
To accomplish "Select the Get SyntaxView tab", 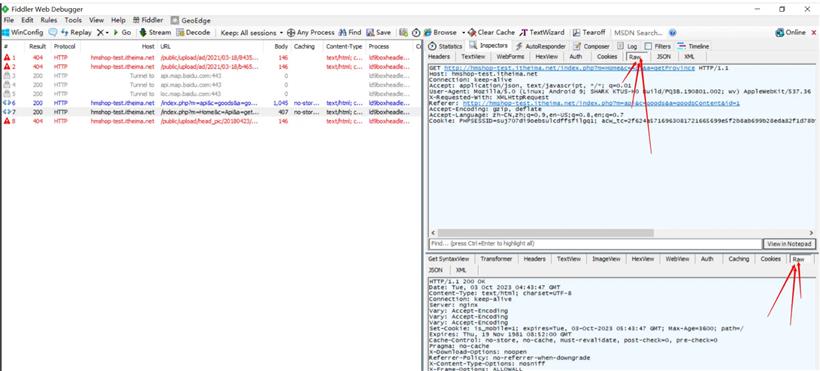I will point(449,259).
